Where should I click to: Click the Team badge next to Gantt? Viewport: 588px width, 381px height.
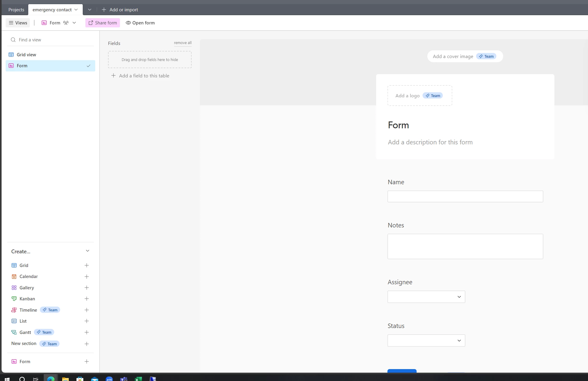(44, 332)
